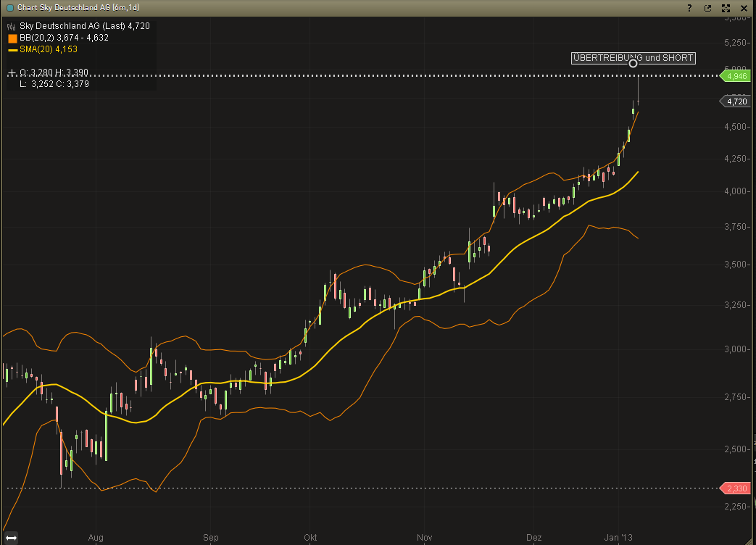The image size is (756, 545).
Task: Select the ÜBERTREIBUNG und SHORT annotation label
Action: pos(633,58)
